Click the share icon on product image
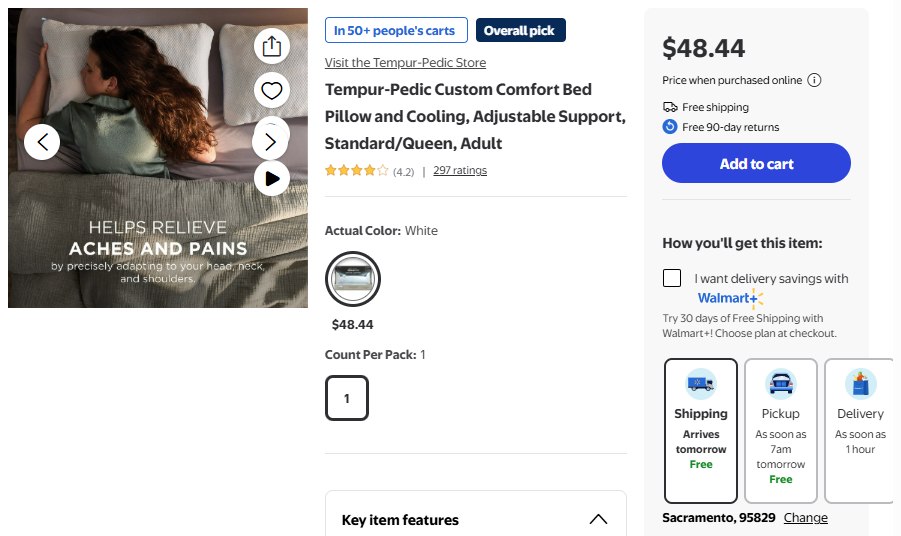The width and height of the screenshot is (901, 536). [271, 45]
